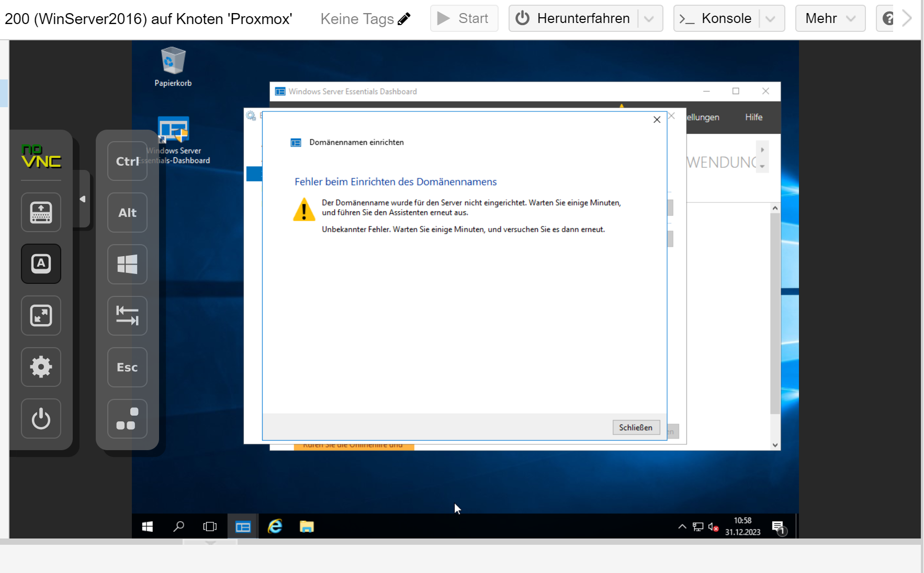Expand the Dashboard navigation overflow arrow

[762, 166]
